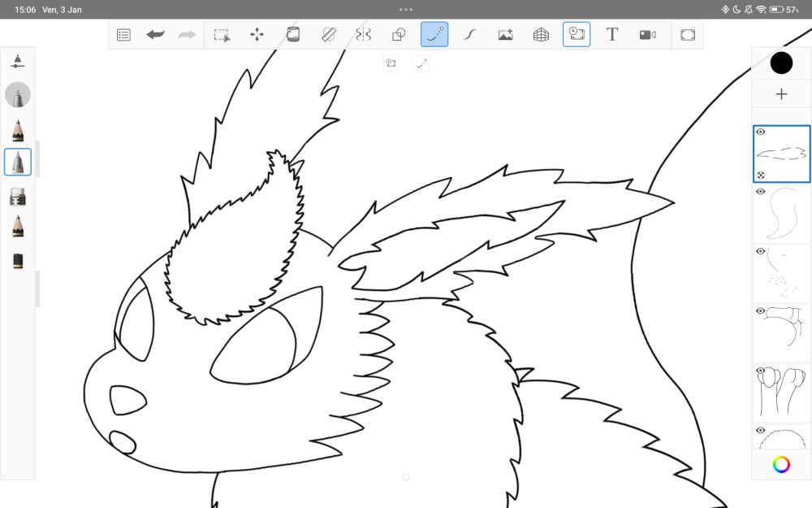812x508 pixels.
Task: Activate the Symmetry tool
Action: pyautogui.click(x=364, y=34)
